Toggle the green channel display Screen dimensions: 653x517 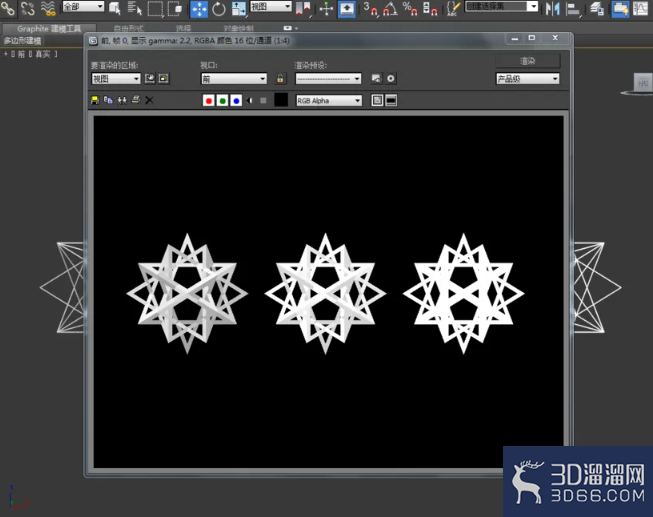point(222,101)
